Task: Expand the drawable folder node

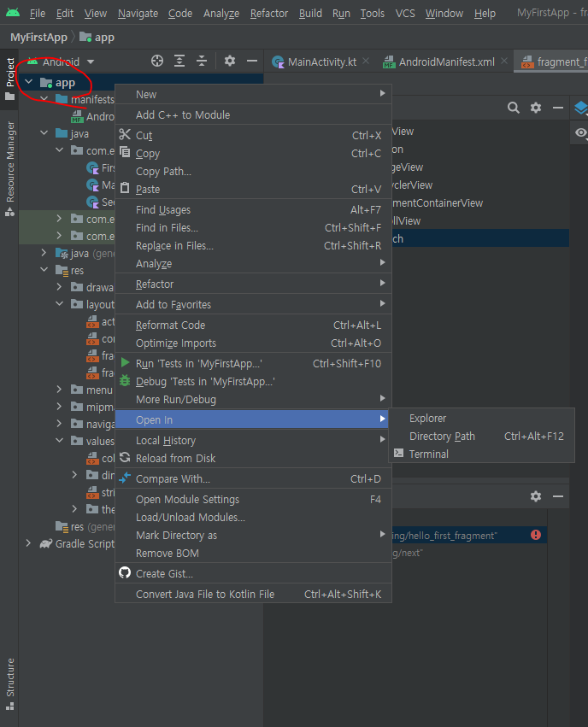Action: click(x=59, y=286)
